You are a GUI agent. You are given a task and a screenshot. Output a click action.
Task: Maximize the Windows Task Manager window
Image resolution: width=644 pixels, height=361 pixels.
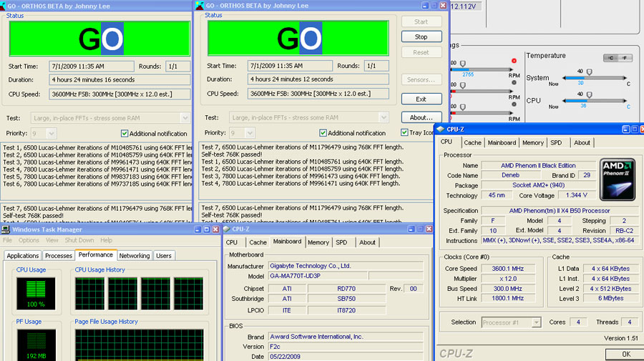pos(207,229)
